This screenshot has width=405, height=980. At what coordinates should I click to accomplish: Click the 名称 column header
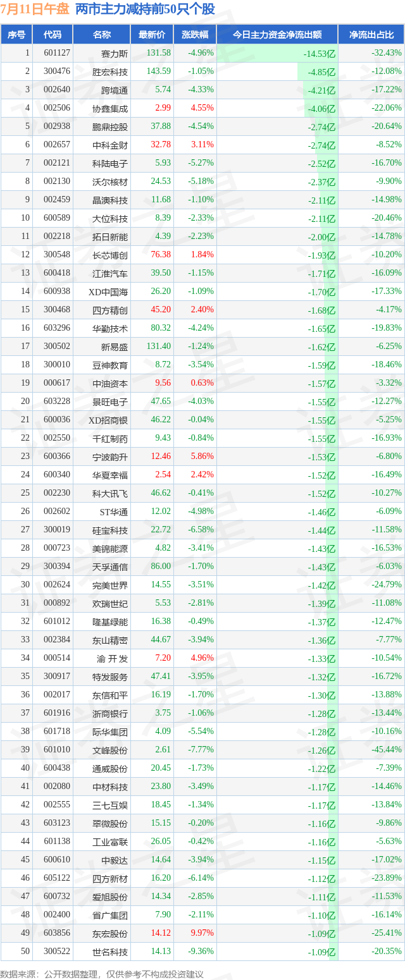click(x=101, y=35)
